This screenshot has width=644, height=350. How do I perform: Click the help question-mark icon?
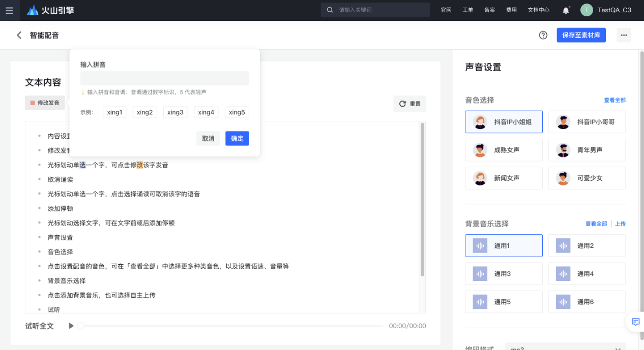pyautogui.click(x=543, y=35)
